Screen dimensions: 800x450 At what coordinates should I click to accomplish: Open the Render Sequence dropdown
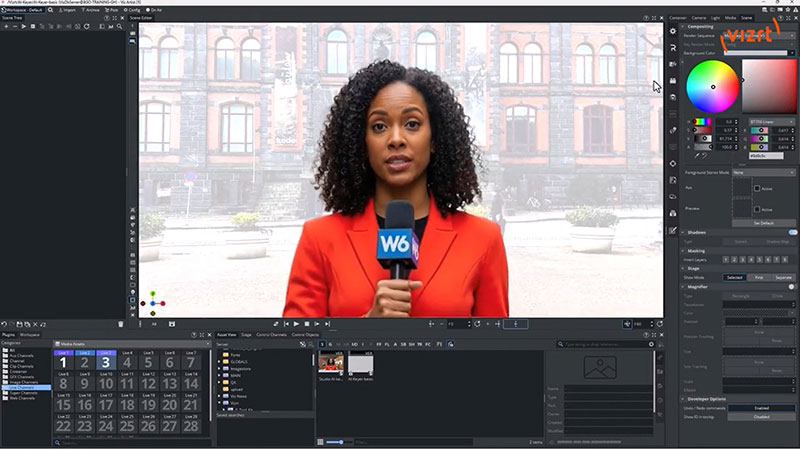coord(759,36)
